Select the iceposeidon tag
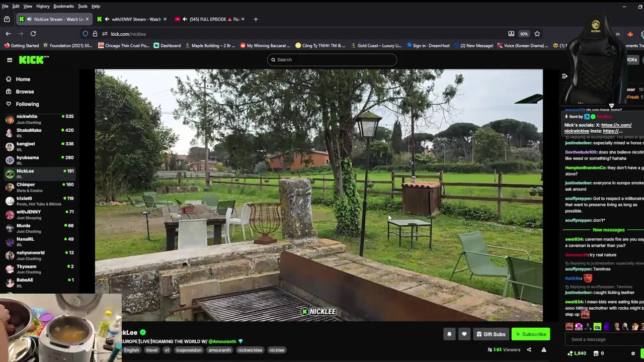 [x=189, y=350]
